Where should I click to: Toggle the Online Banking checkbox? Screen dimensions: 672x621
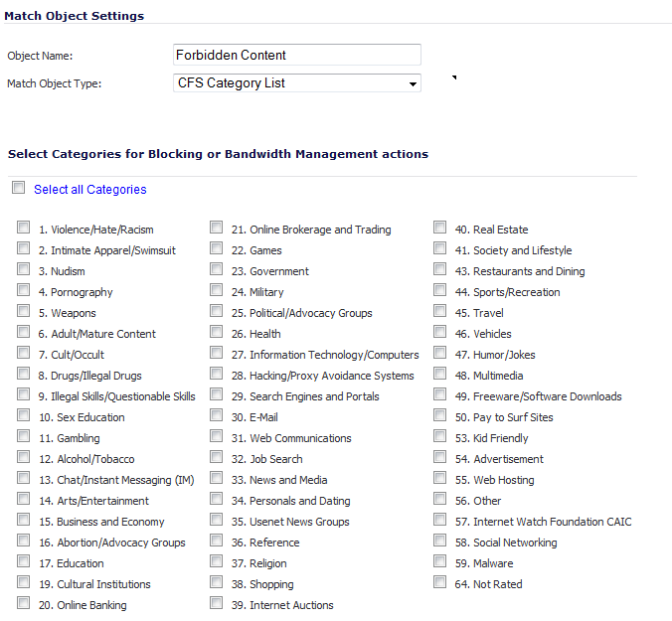click(x=23, y=603)
